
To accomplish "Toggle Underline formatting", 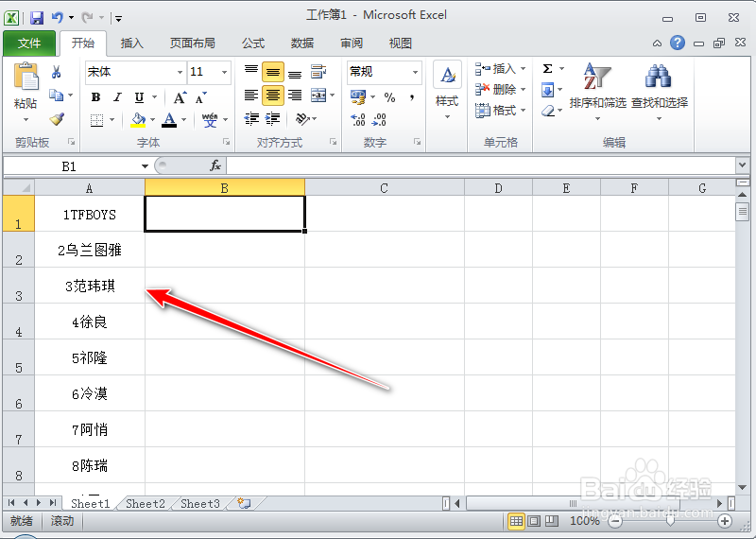I will [x=139, y=97].
